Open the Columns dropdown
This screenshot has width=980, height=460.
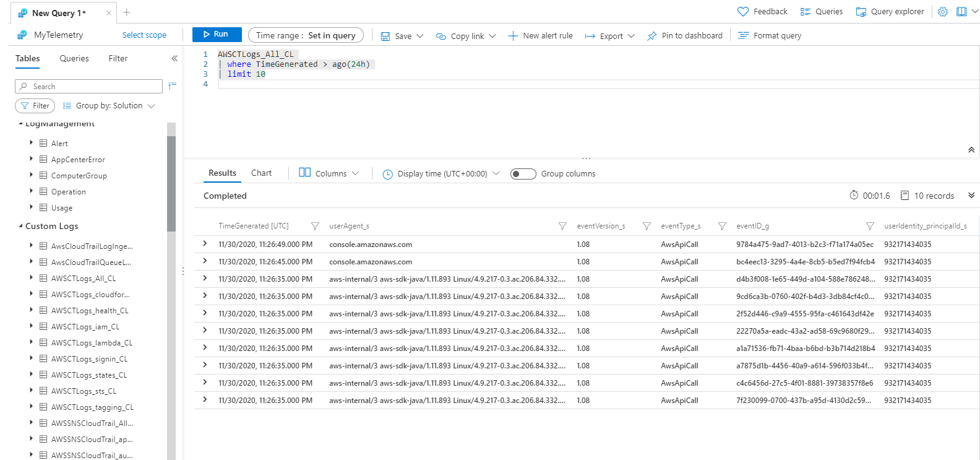[329, 173]
